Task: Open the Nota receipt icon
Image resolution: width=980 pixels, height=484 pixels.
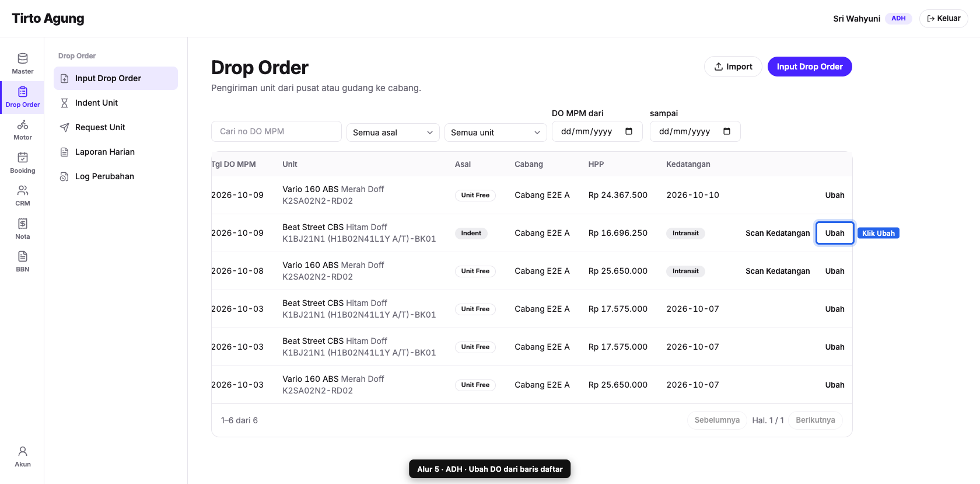Action: (x=22, y=229)
